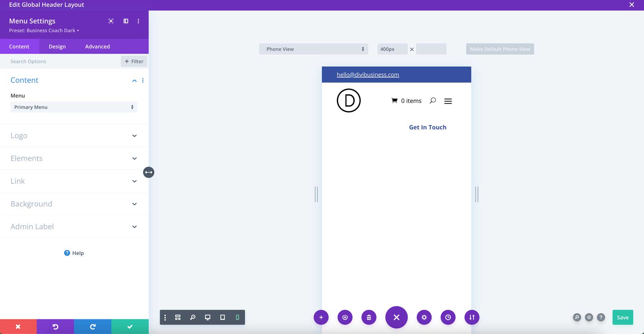Collapse the Content settings section

(134, 80)
